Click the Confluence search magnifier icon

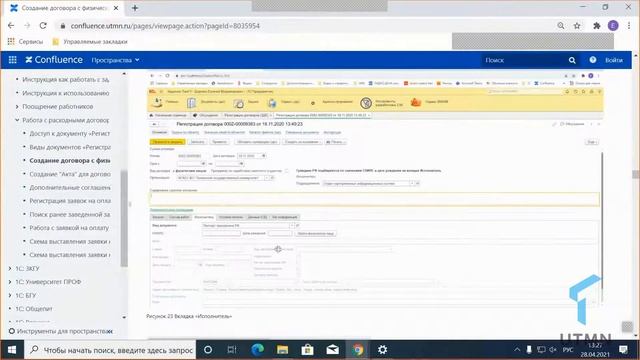click(x=572, y=60)
